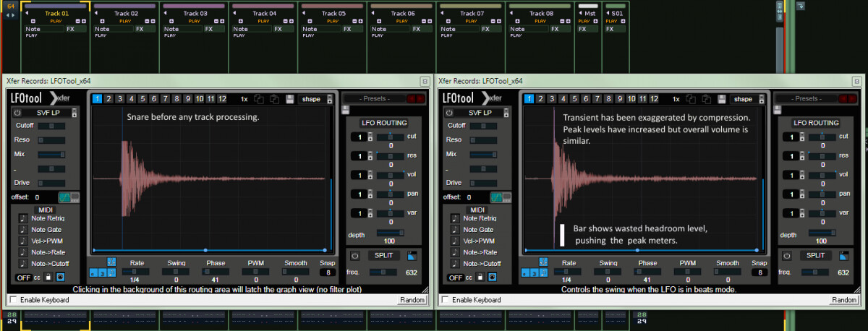Toggle the filter power button in left LFOTool
The image size is (868, 331).
point(17,113)
